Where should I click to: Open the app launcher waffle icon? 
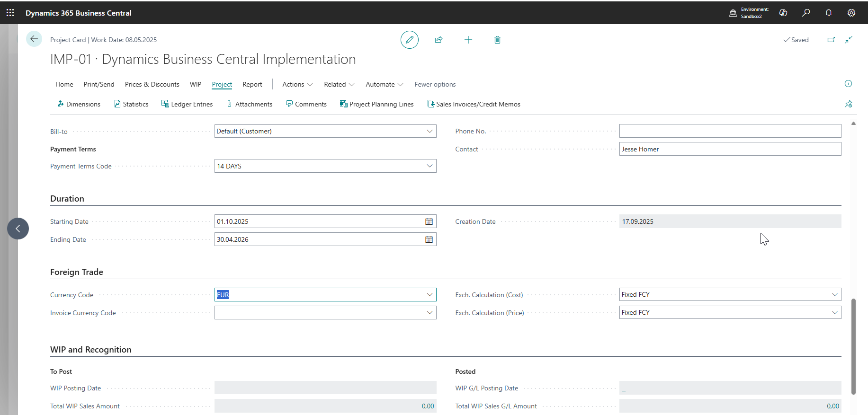click(10, 13)
